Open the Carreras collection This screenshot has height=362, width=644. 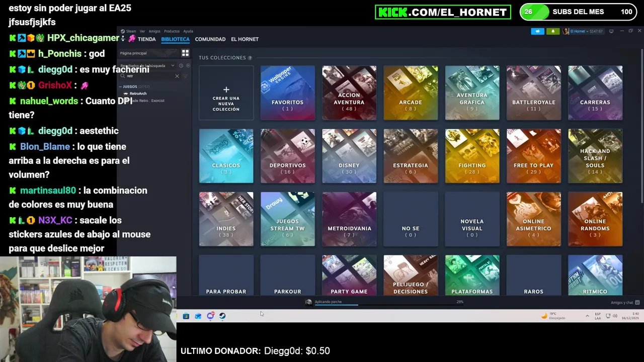pos(595,93)
